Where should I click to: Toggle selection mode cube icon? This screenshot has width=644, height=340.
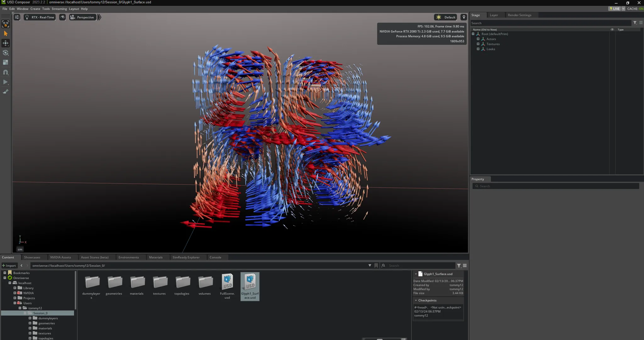click(6, 24)
